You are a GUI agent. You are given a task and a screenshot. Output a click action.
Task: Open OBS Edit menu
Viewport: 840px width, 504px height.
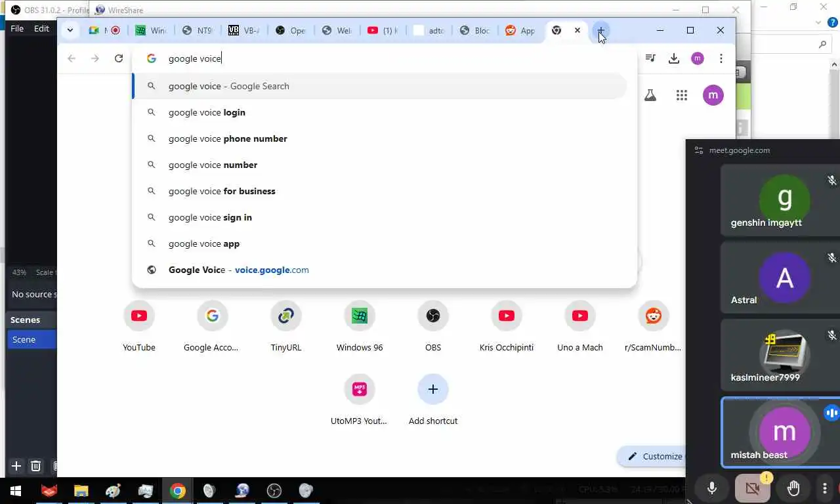[41, 28]
